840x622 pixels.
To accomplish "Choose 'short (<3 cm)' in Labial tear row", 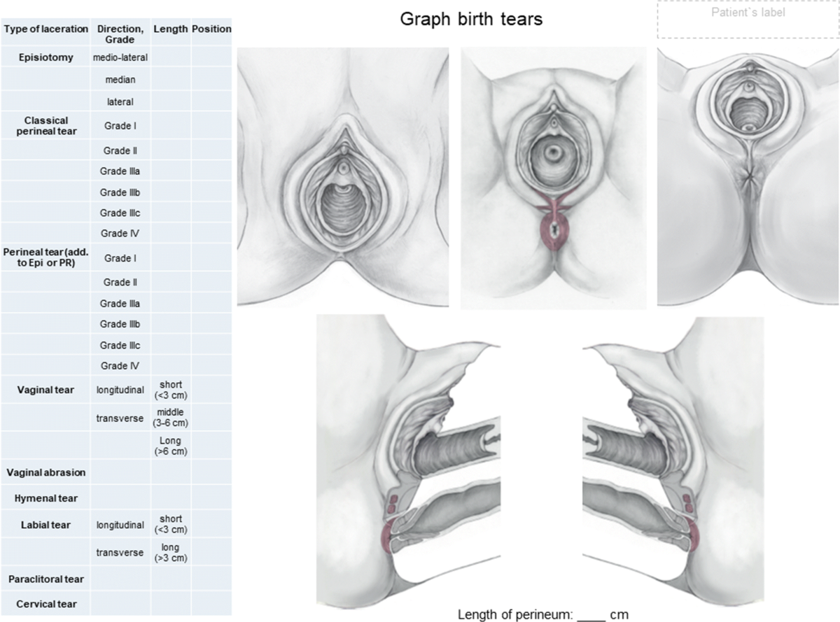I will click(x=170, y=524).
